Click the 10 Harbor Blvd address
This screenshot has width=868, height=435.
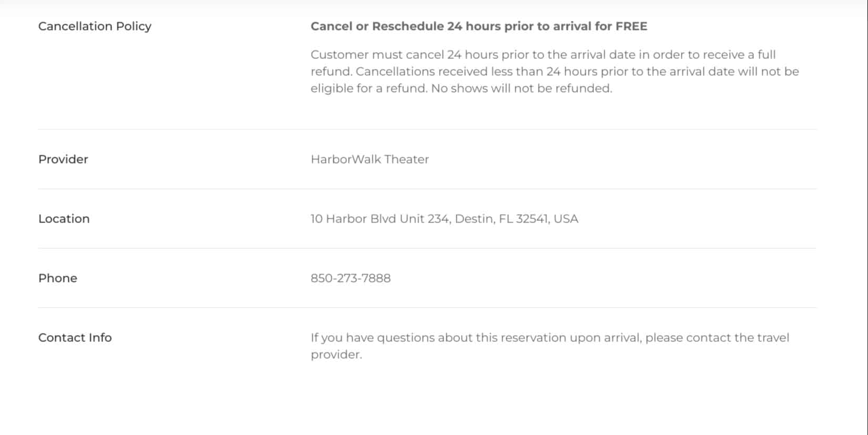tap(444, 219)
